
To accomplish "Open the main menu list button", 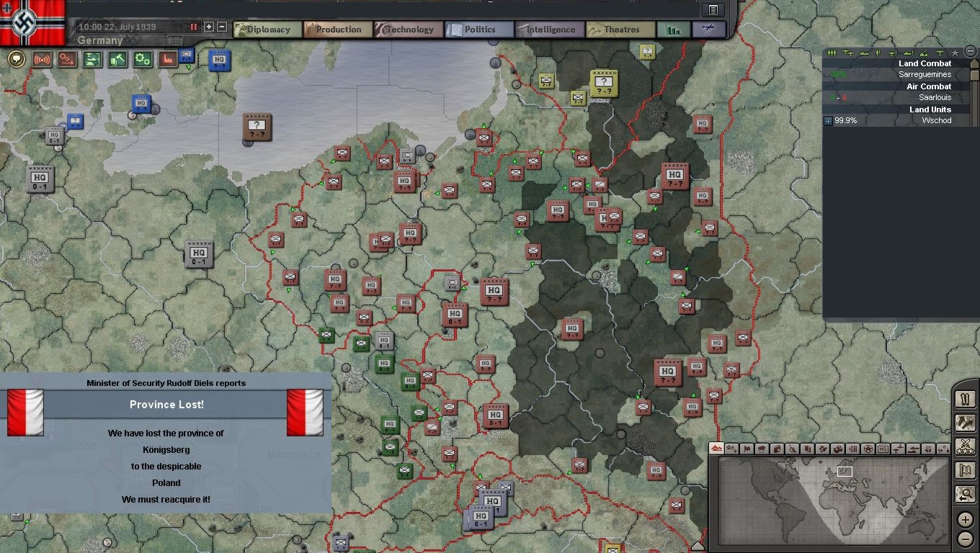I will pos(713,10).
